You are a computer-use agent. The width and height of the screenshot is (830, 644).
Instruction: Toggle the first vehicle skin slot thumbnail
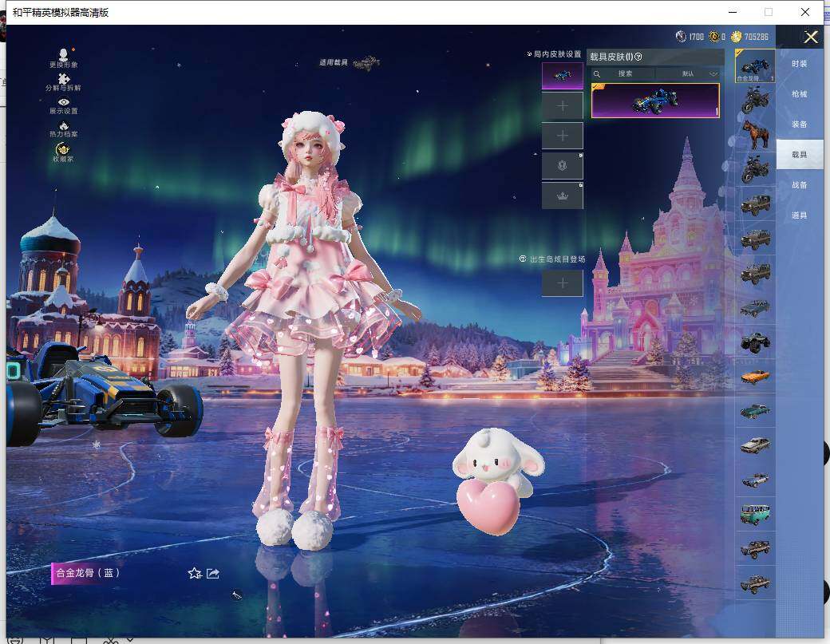[562, 74]
